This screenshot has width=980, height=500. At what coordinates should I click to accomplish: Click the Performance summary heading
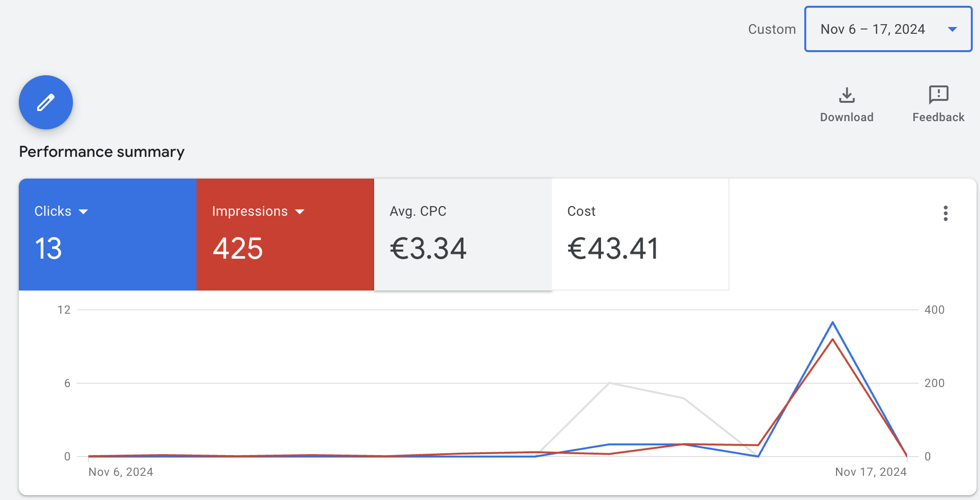(x=101, y=152)
